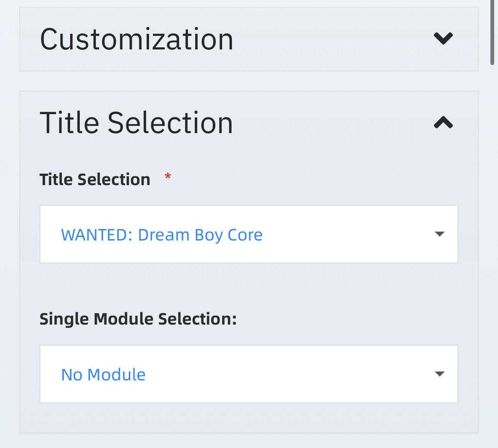Click blank middle of Title Selection combo box
Screen dimensions: 498x448
click(346, 234)
